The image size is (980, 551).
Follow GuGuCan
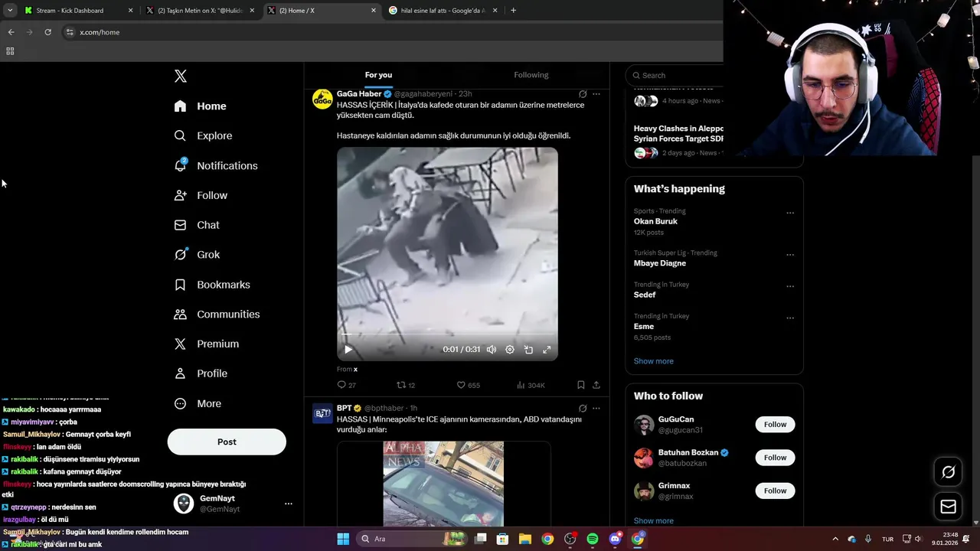click(x=775, y=425)
